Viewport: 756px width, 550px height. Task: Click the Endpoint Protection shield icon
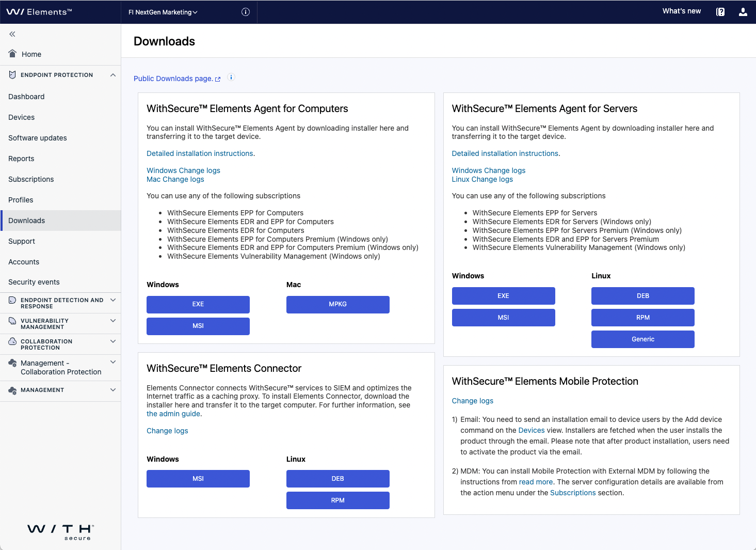[12, 74]
